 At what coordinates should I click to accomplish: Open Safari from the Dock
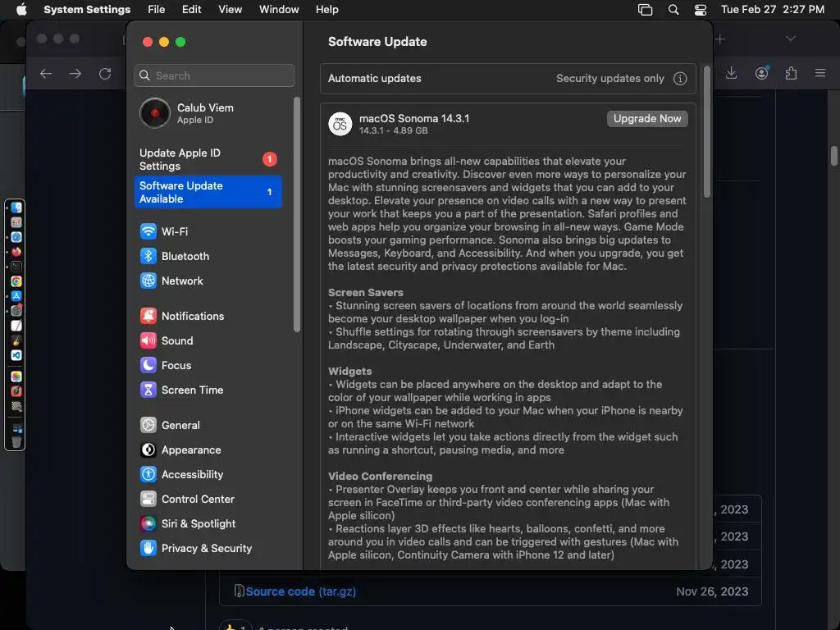tap(16, 237)
